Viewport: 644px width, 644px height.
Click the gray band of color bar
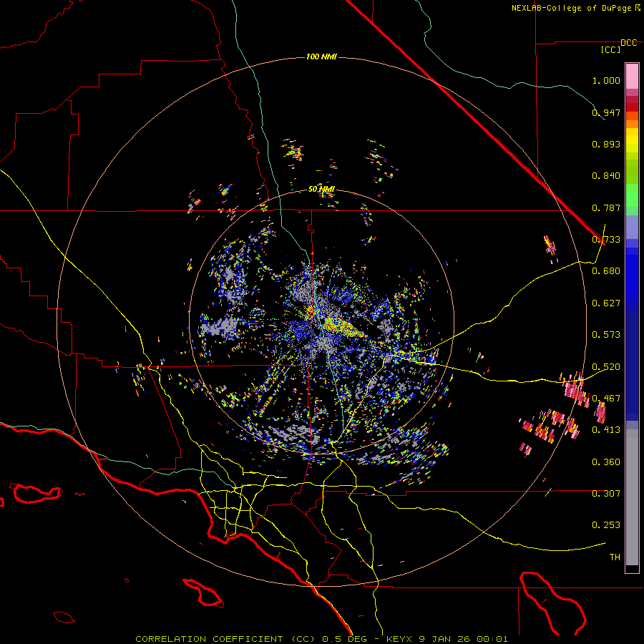click(632, 497)
